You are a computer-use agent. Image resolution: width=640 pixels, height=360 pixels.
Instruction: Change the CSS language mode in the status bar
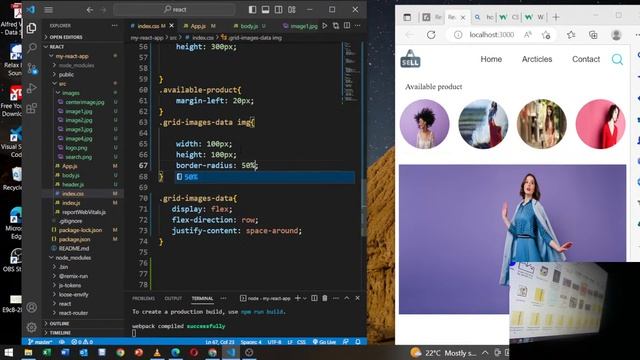(x=301, y=342)
